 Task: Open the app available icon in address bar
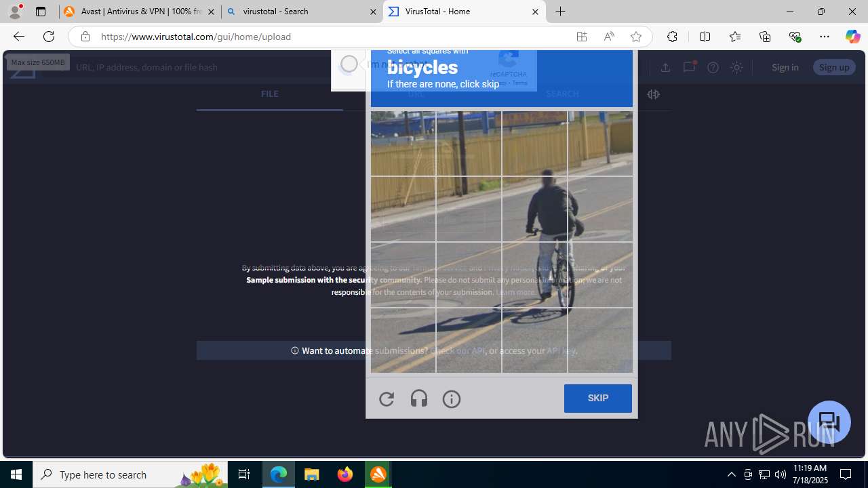point(582,37)
